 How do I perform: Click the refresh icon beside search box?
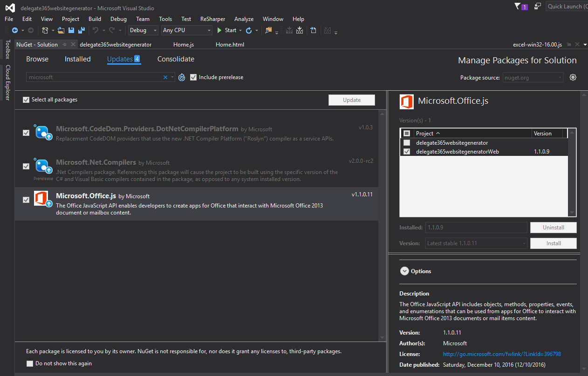[x=182, y=77]
